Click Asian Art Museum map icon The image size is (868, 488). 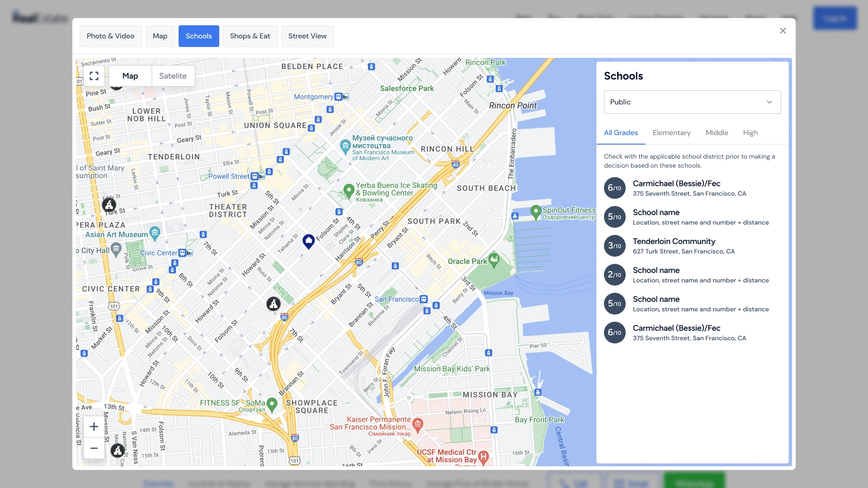click(155, 233)
